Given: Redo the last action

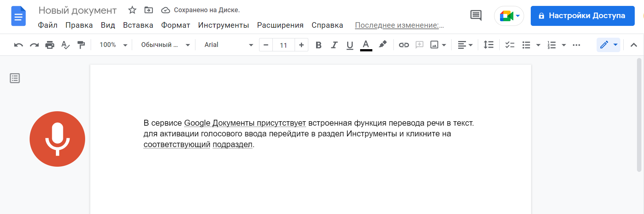Looking at the screenshot, I should pyautogui.click(x=34, y=45).
